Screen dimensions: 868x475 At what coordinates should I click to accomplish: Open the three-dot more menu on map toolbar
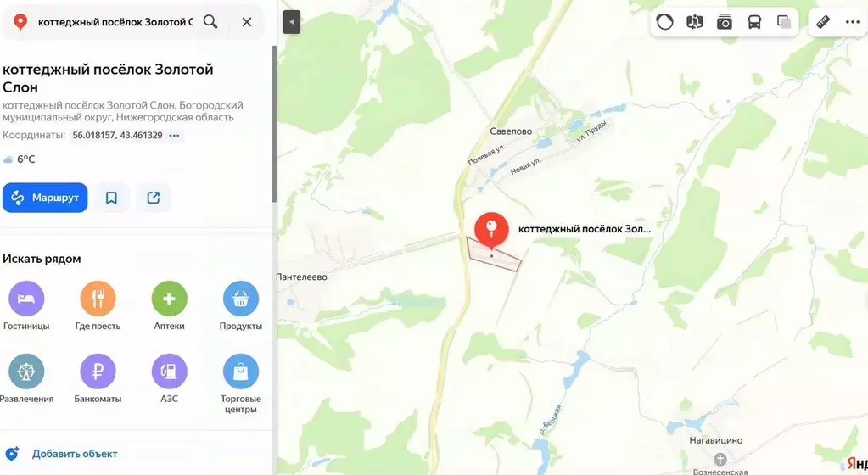tap(853, 22)
